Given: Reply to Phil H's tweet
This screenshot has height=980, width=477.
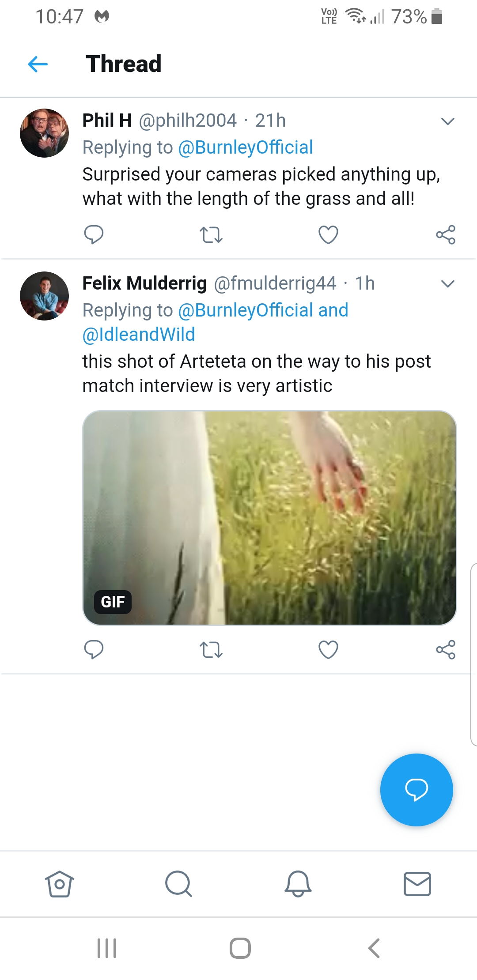Looking at the screenshot, I should pos(94,234).
